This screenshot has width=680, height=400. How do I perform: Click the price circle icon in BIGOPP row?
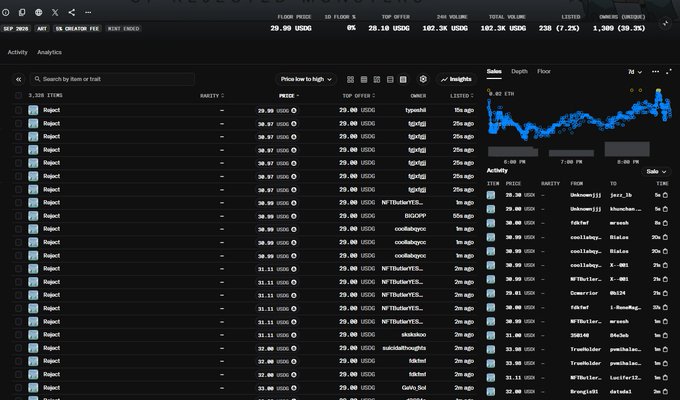tap(294, 216)
